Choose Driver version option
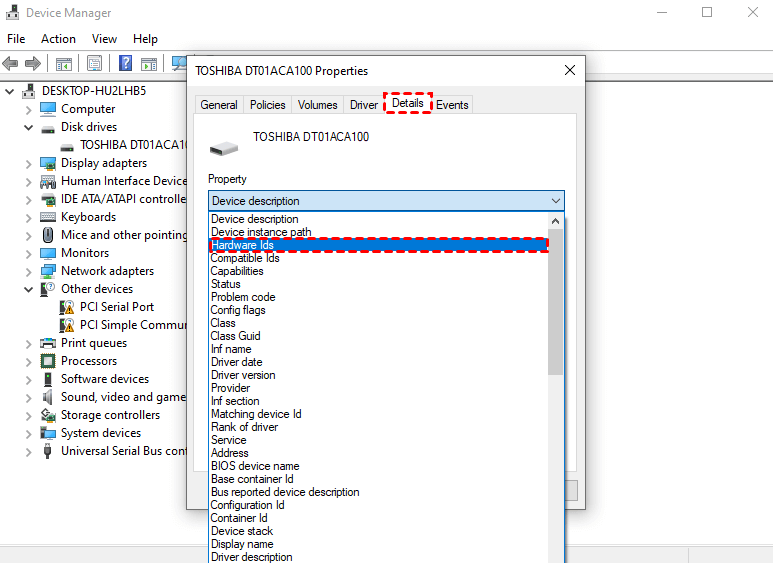The height and width of the screenshot is (563, 773). click(x=378, y=375)
